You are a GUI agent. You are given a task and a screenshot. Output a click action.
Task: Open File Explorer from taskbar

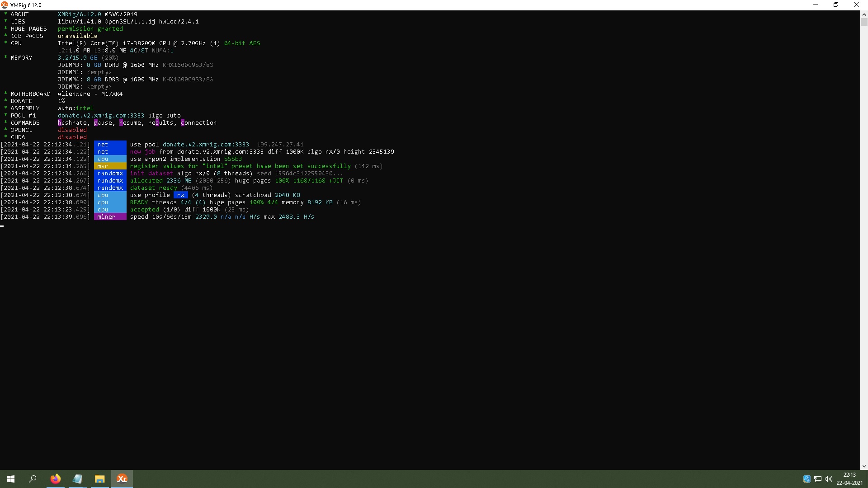coord(99,479)
